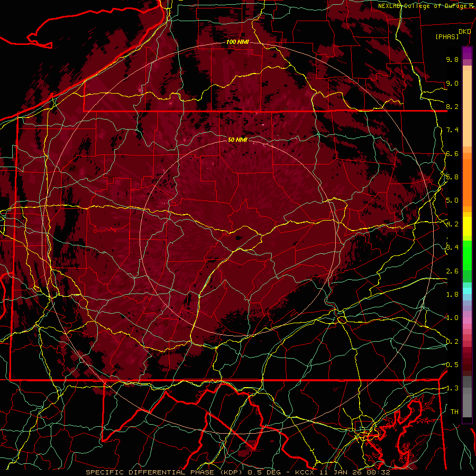Screen dimensions: 476x476
Task: Click the 1.0 value on the legend
Action: (x=452, y=318)
